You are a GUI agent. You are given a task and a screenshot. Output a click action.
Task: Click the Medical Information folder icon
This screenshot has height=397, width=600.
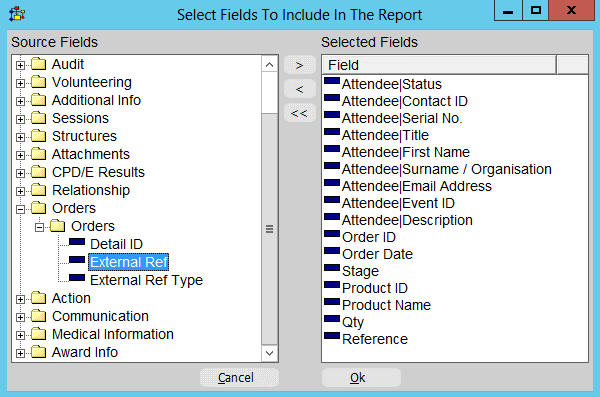(x=39, y=333)
